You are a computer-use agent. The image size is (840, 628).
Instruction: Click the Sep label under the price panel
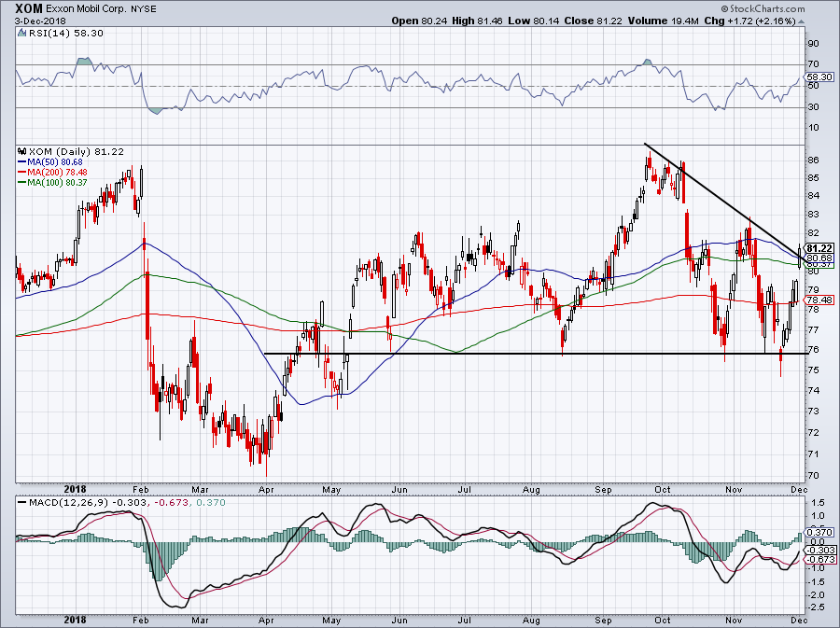(x=603, y=489)
